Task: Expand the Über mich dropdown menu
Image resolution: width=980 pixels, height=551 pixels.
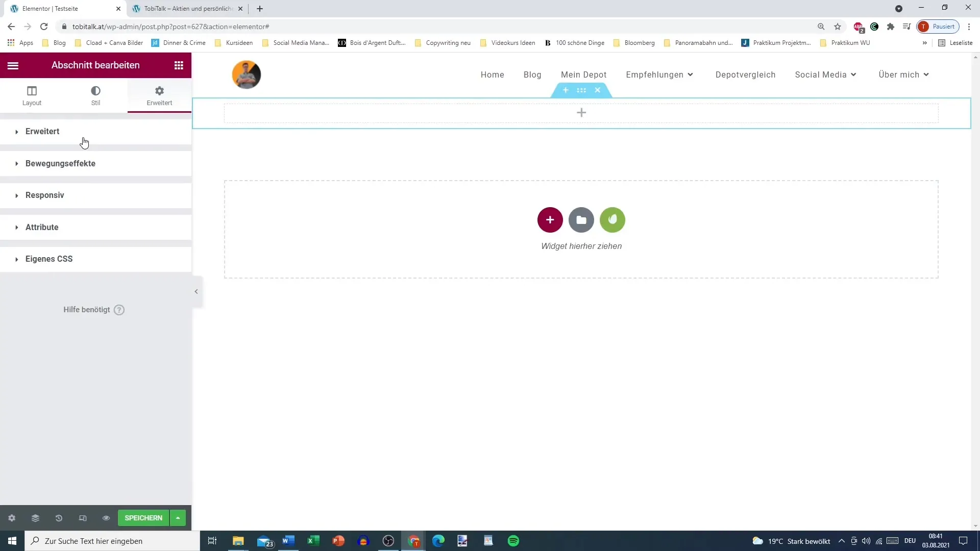Action: pos(904,75)
